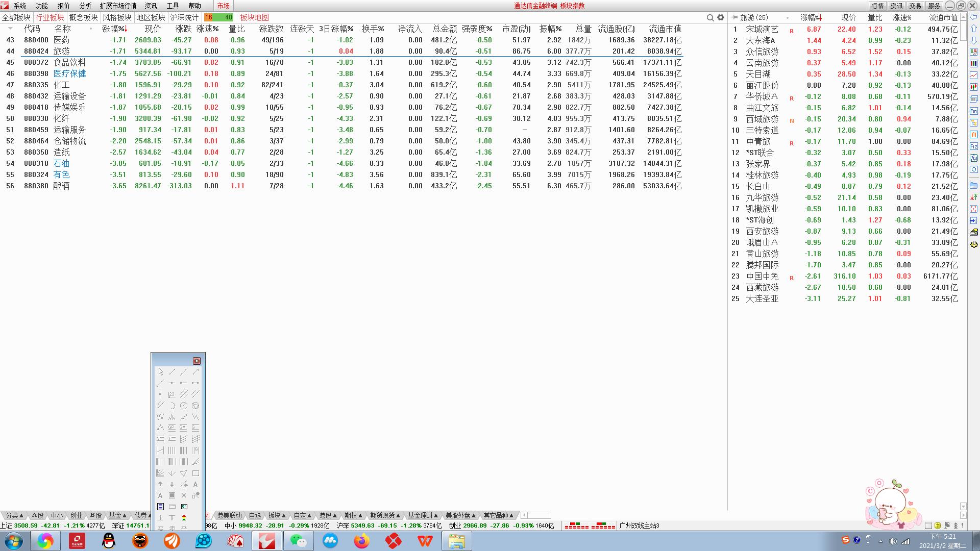Select the rectangle drawing tool in palette
Viewport: 980px width, 551px height.
[x=195, y=473]
